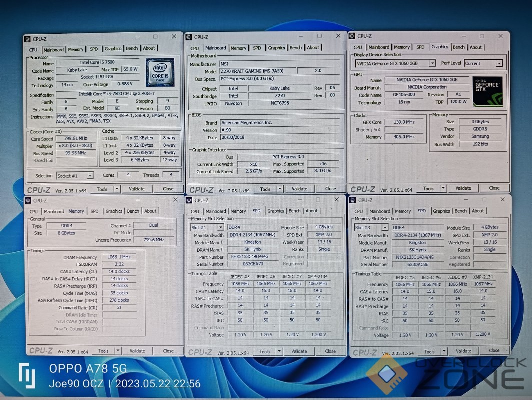Click the Tools button in the Slot #3 SPD window
Viewport: 532px width, 400px height.
[x=429, y=351]
